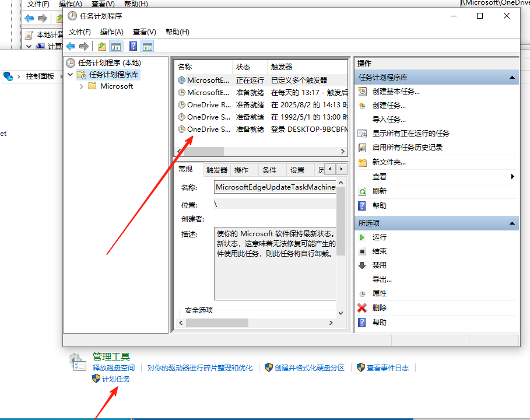This screenshot has width=530, height=420.
Task: Click the Back arrow in Task Scheduler toolbar
Action: click(x=71, y=46)
